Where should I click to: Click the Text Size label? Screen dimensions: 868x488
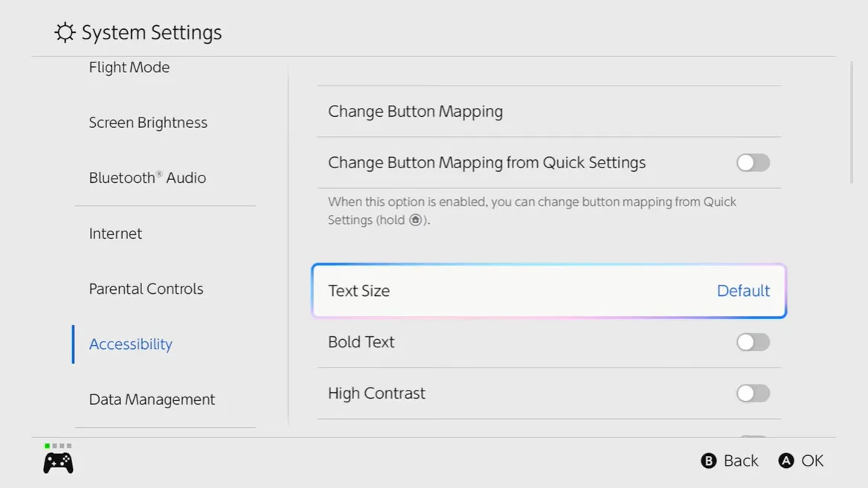pyautogui.click(x=359, y=291)
